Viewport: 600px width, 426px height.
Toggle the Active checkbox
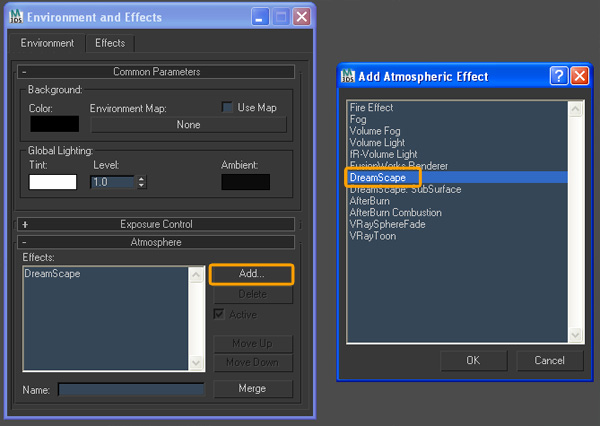tap(219, 314)
